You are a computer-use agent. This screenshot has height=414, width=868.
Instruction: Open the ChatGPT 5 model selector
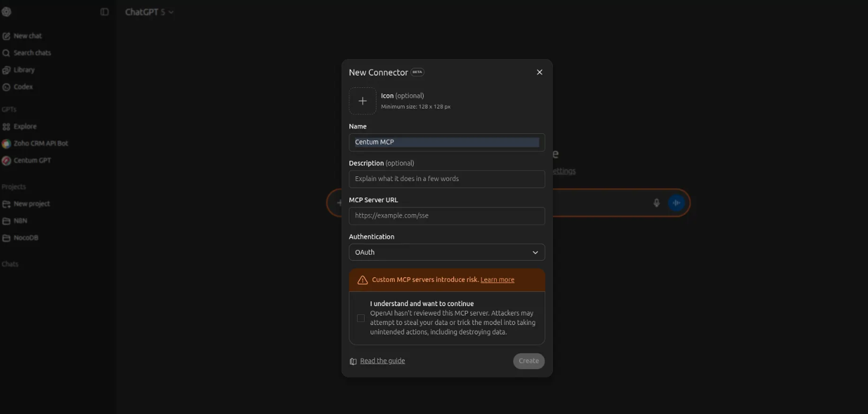(x=149, y=12)
